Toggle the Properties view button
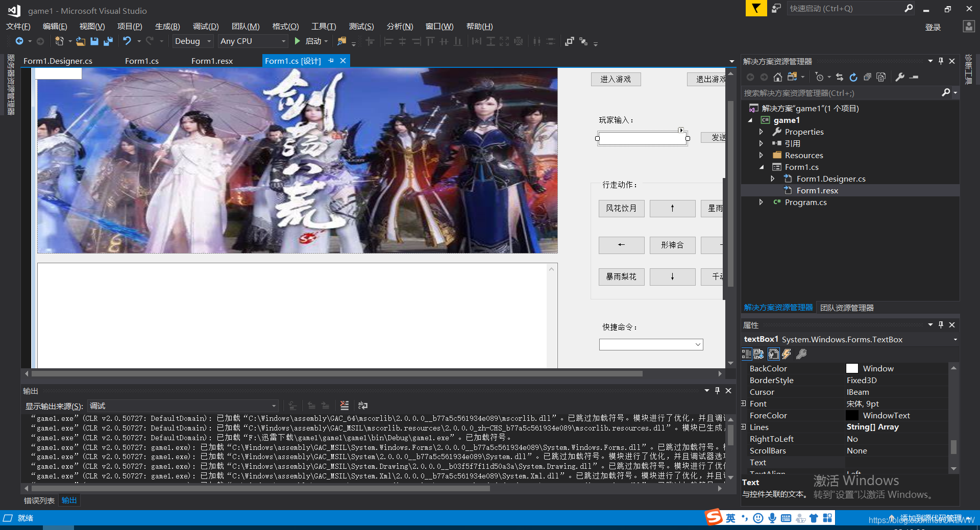The image size is (980, 530). point(773,354)
